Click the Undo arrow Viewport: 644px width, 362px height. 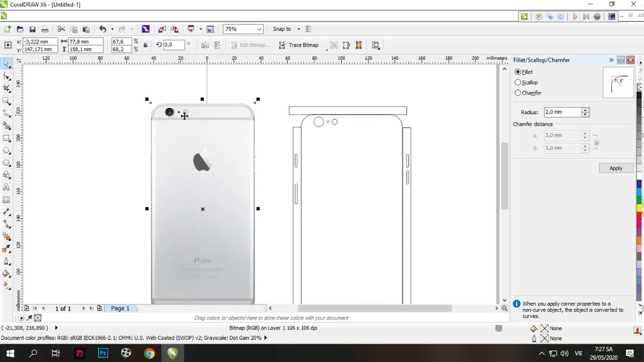pyautogui.click(x=103, y=29)
